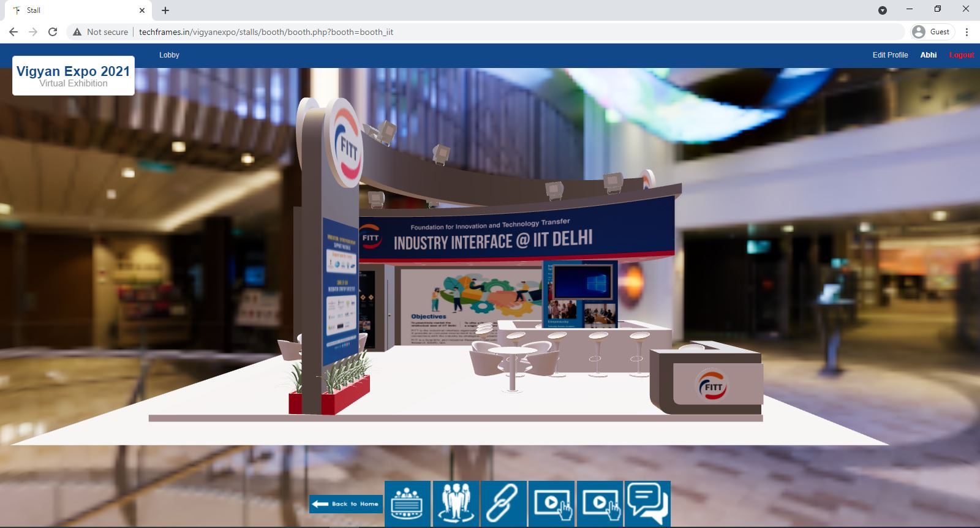Click the Abhi username in the header
980x528 pixels.
click(x=928, y=55)
